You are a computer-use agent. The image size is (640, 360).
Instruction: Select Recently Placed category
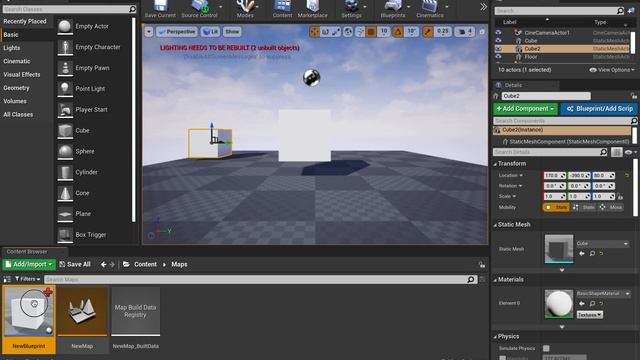point(25,21)
